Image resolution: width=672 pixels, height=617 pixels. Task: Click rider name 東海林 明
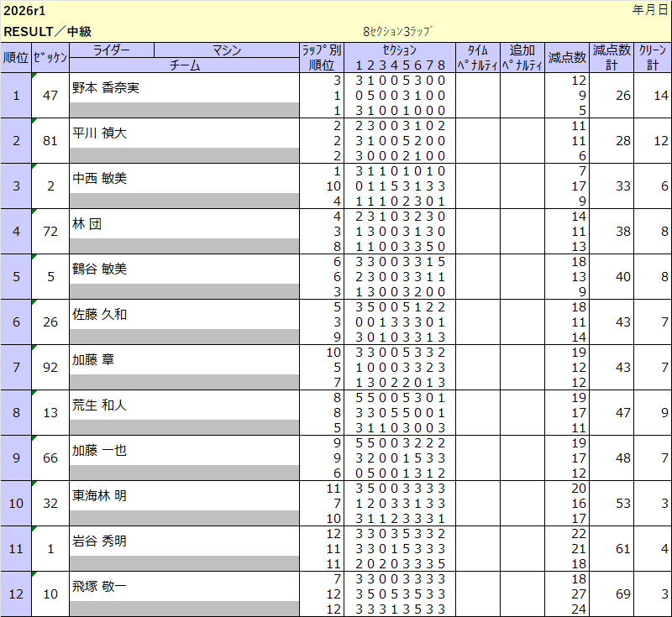click(x=100, y=495)
